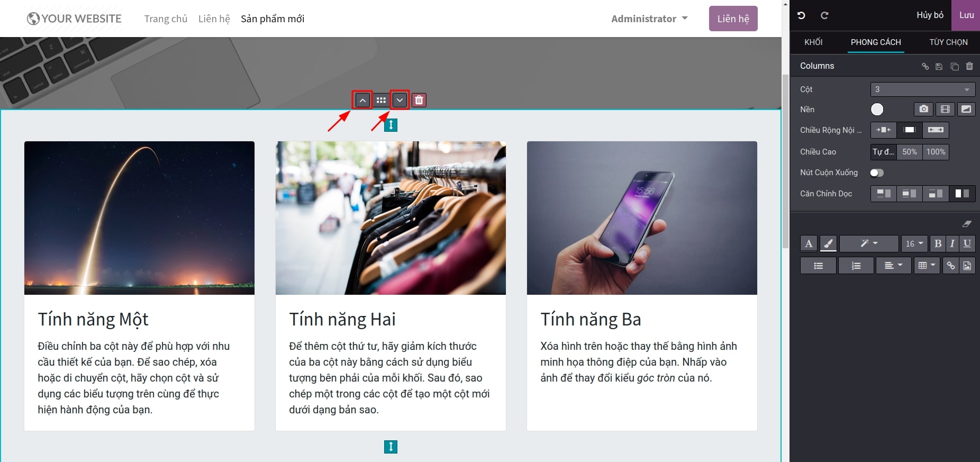Move the block up with the arrow icon

pyautogui.click(x=362, y=100)
